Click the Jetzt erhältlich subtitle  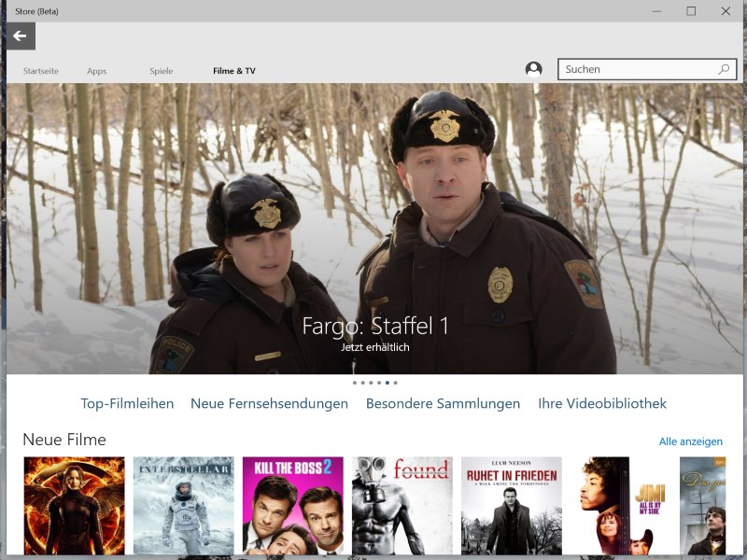click(x=375, y=347)
